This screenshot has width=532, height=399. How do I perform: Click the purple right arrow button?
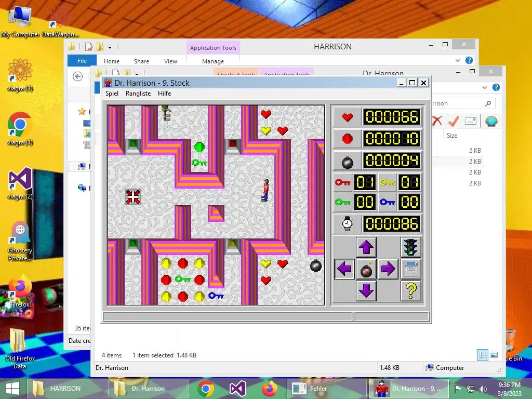point(388,269)
